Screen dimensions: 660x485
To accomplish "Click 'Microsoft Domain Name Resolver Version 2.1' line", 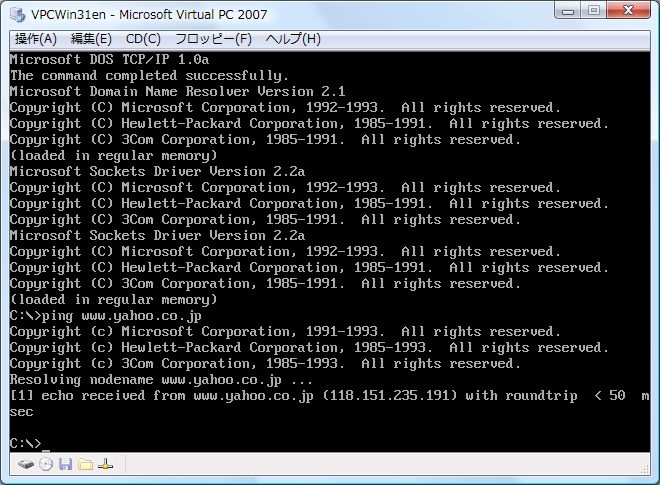I will [x=178, y=92].
